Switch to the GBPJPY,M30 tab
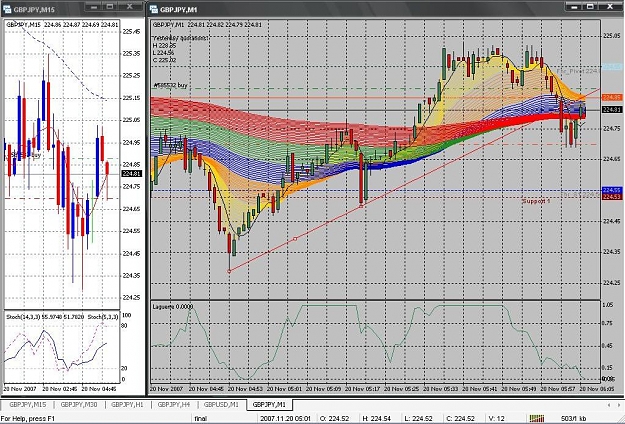Screen dimensions: 625x424 [79, 405]
